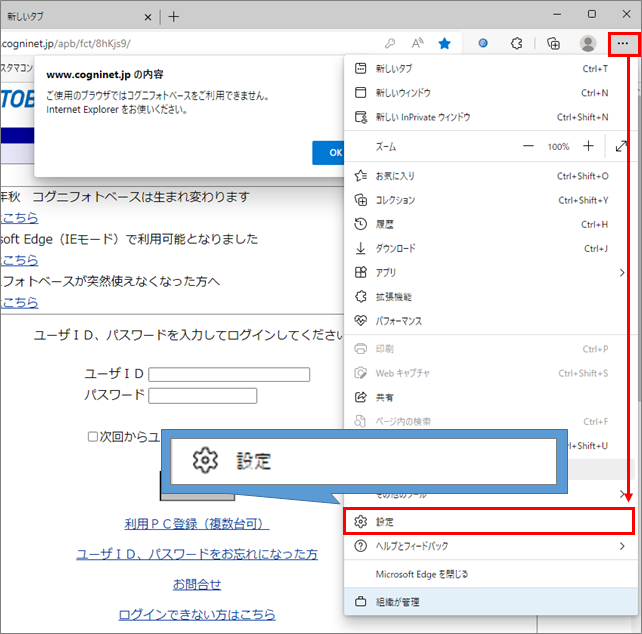
Task: Open the Extensions puzzle icon in toolbar
Action: tap(517, 43)
